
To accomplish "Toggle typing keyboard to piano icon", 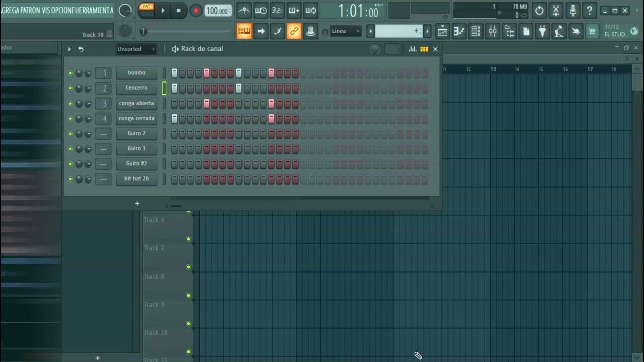I will pyautogui.click(x=244, y=31).
